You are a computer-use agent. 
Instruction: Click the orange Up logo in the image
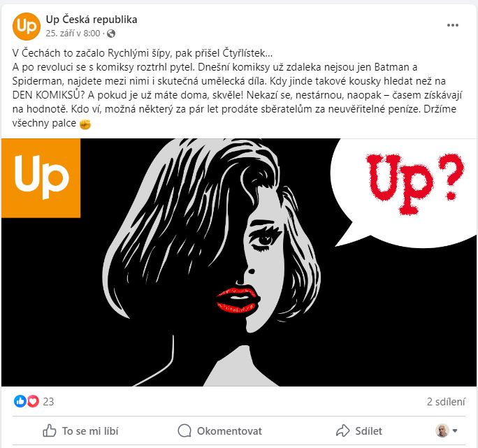coord(41,178)
